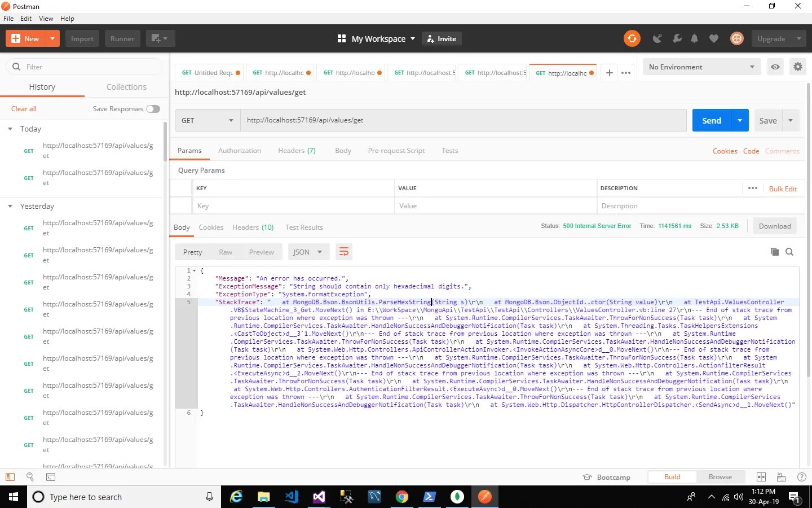Click the Send button
The height and width of the screenshot is (508, 812).
(x=712, y=120)
